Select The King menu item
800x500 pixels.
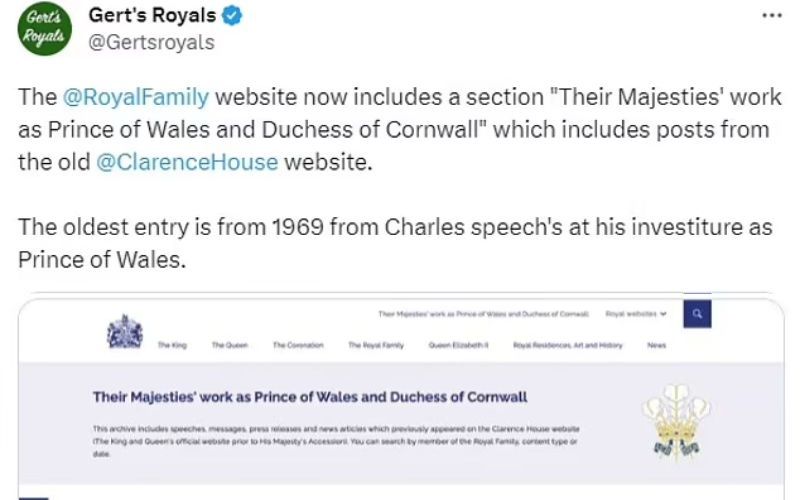[x=172, y=345]
